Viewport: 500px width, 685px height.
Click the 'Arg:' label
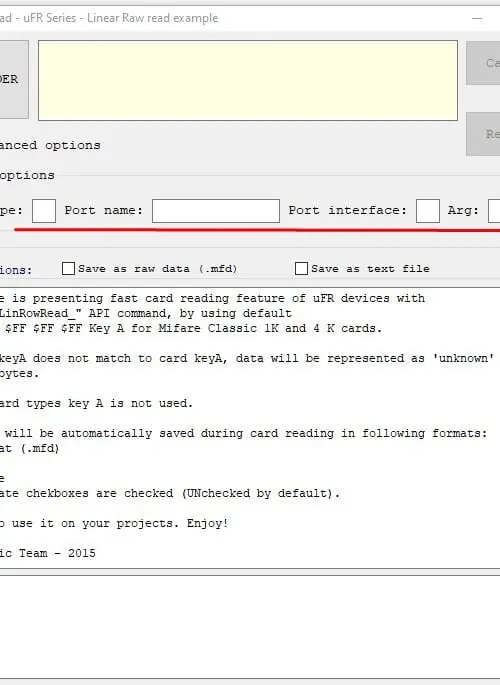click(463, 211)
